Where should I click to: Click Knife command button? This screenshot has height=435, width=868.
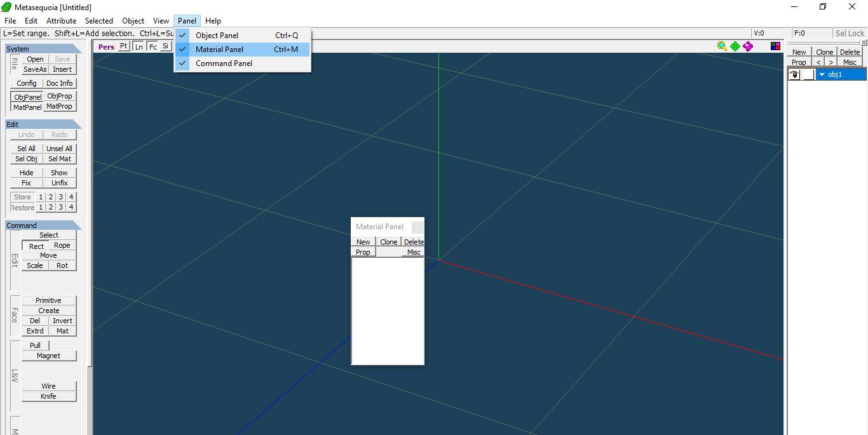pos(48,396)
